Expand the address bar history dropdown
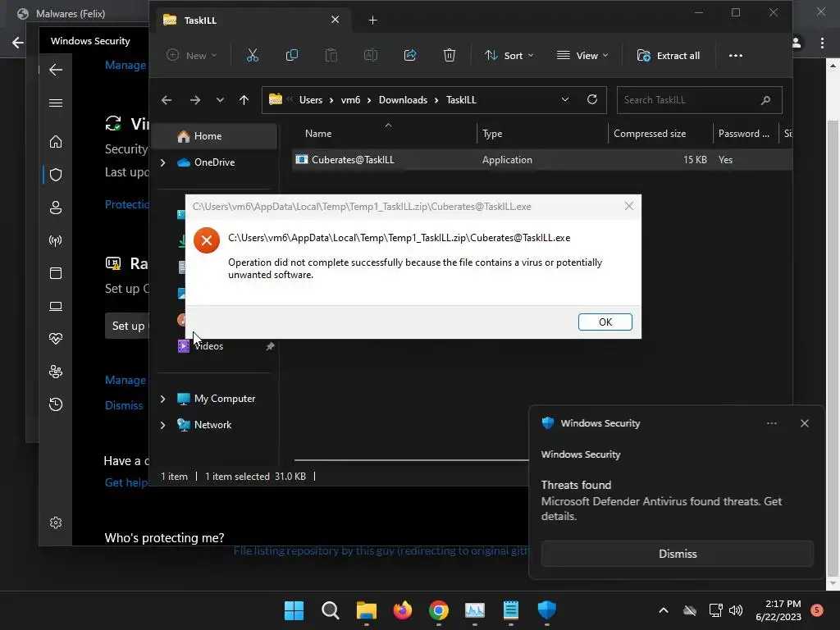 pyautogui.click(x=564, y=99)
